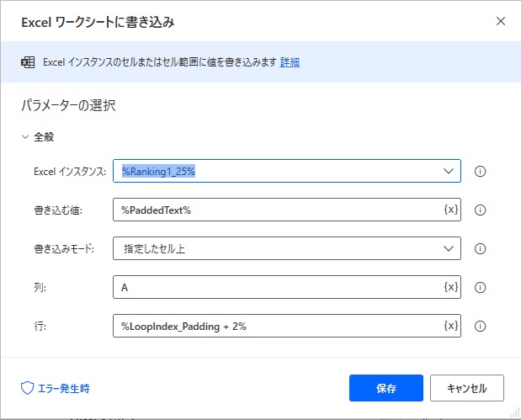Click info icon beside Excel インスタンス field

tap(480, 172)
